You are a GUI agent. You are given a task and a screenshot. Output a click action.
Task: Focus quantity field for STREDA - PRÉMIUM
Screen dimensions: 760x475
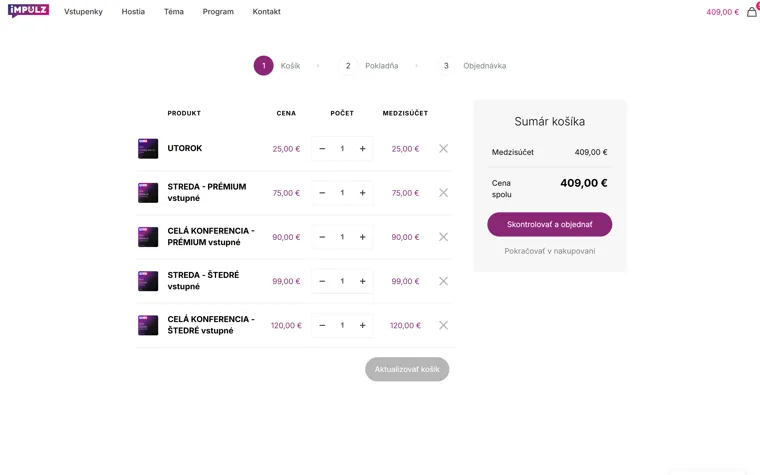click(342, 193)
